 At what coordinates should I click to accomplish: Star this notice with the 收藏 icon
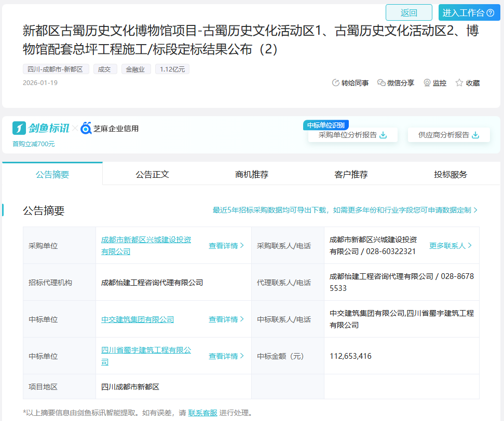[x=459, y=83]
